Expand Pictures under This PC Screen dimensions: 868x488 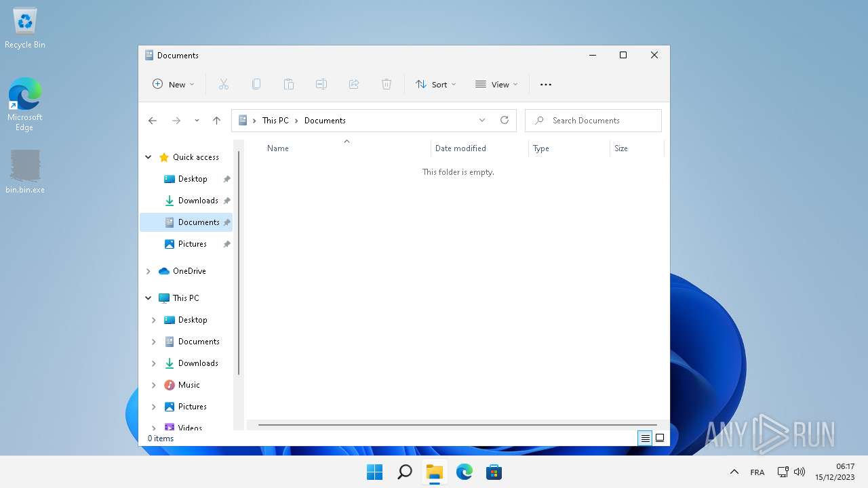click(x=154, y=407)
